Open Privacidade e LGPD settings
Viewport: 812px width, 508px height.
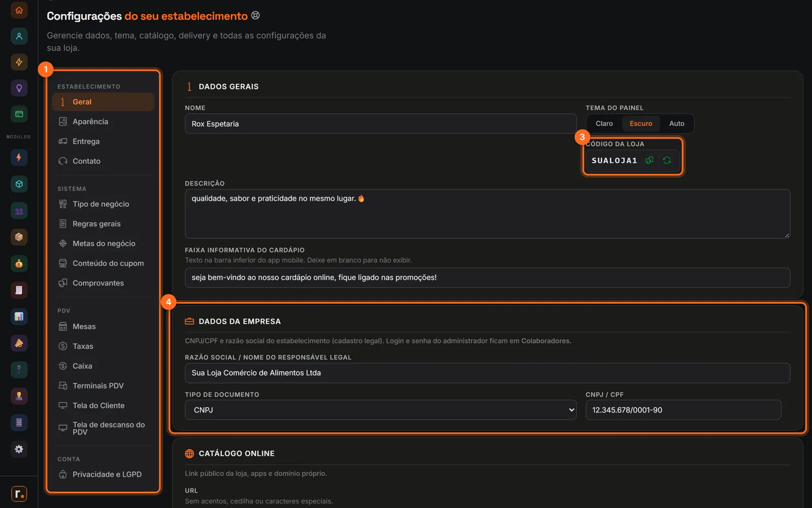[x=103, y=474]
